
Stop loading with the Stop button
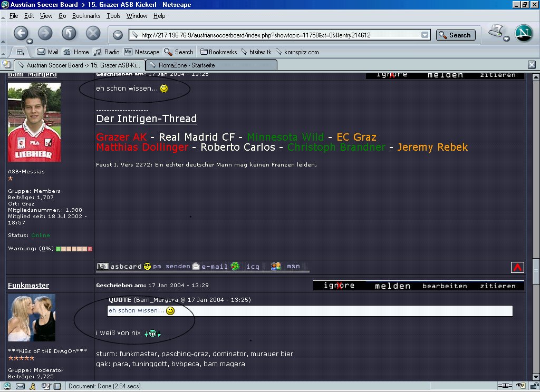point(93,33)
